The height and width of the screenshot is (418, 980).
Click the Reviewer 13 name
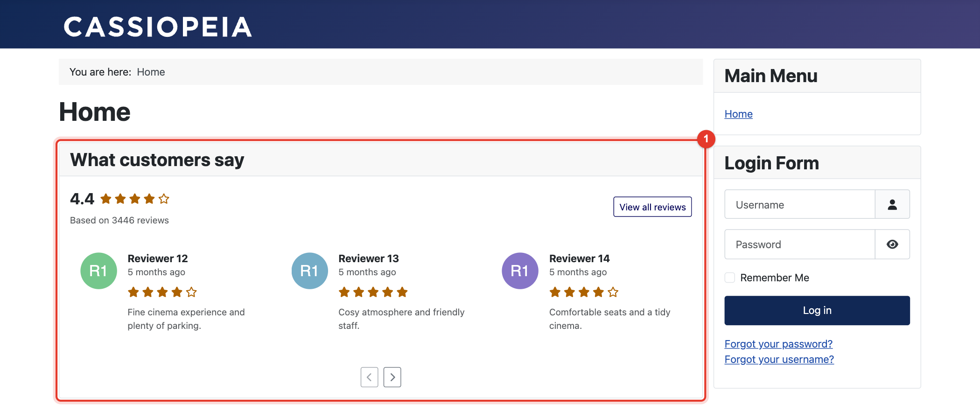pyautogui.click(x=369, y=258)
